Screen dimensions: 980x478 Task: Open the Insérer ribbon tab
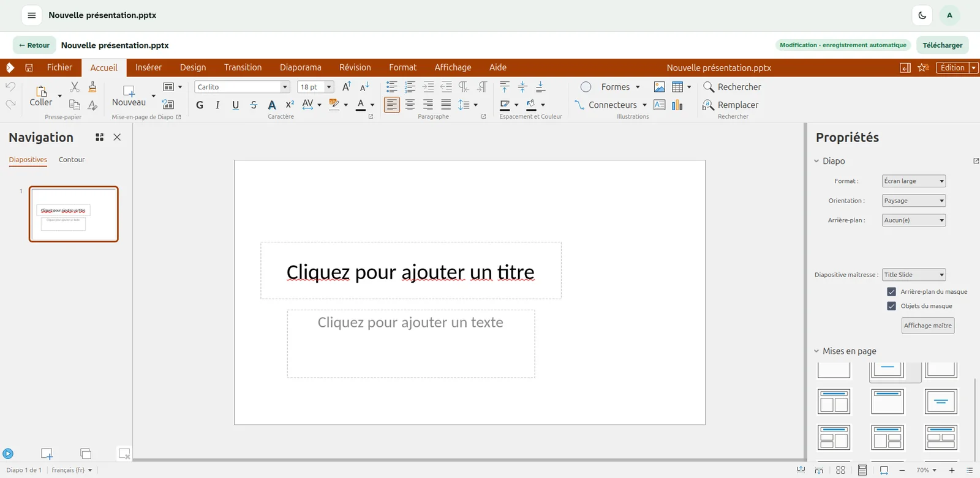point(149,67)
